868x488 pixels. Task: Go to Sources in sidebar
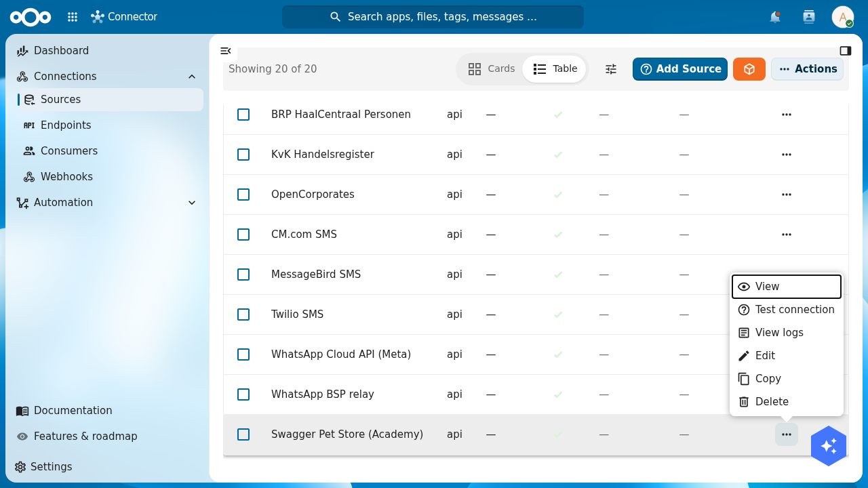coord(108,100)
